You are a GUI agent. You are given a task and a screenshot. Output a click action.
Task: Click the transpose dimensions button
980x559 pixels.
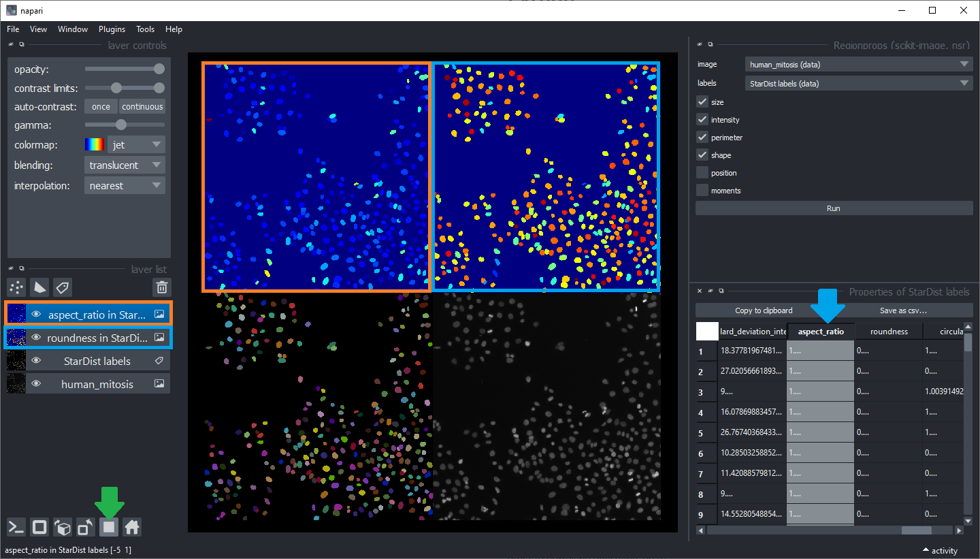click(86, 527)
